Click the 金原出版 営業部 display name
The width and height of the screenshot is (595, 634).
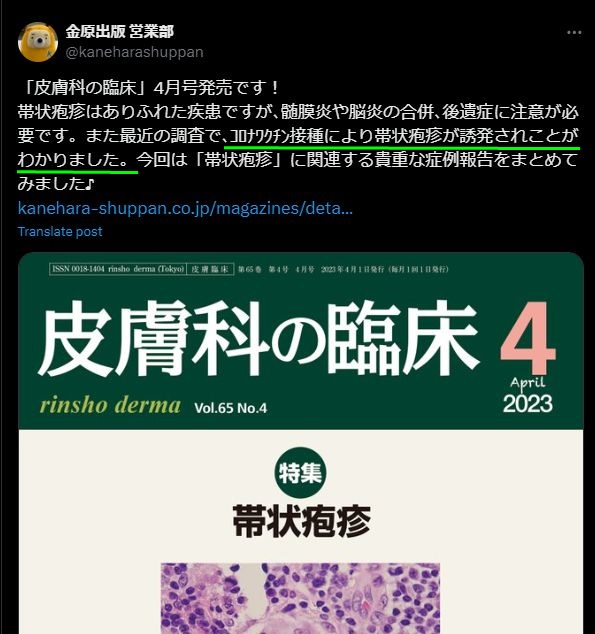pyautogui.click(x=120, y=32)
